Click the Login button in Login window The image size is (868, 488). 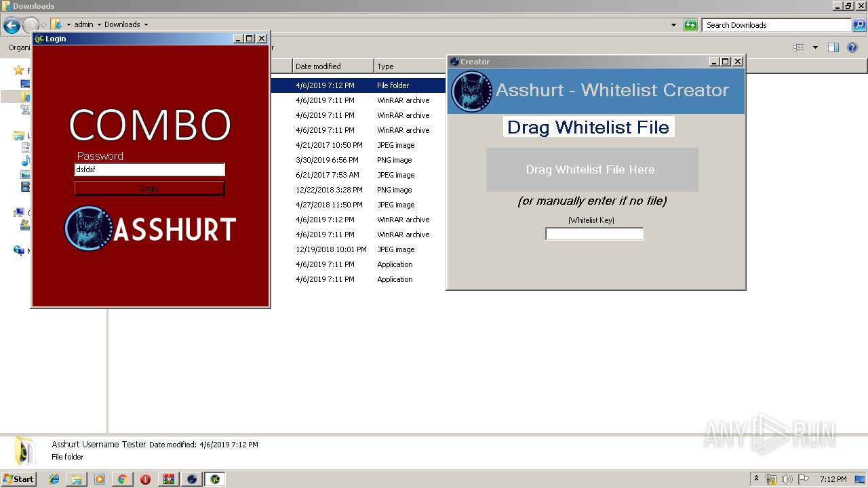point(149,188)
